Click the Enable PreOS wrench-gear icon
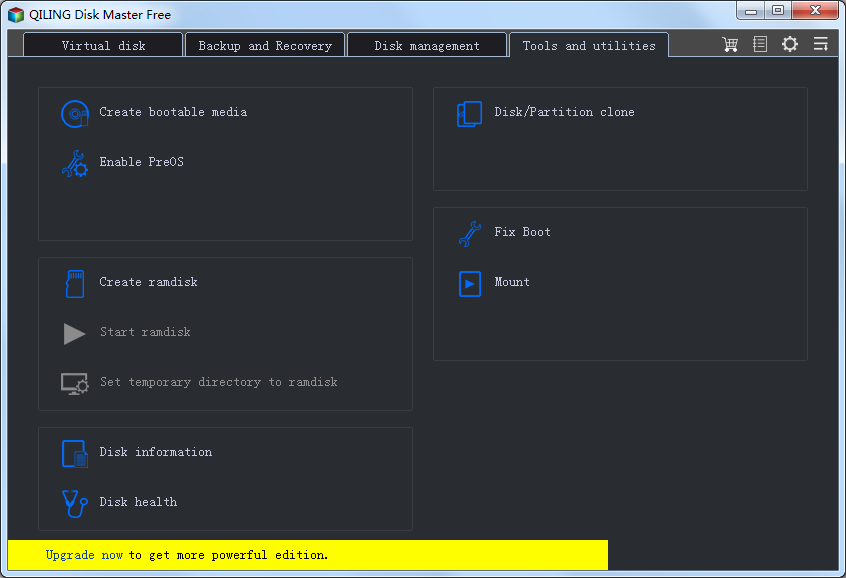This screenshot has width=846, height=578. [74, 164]
